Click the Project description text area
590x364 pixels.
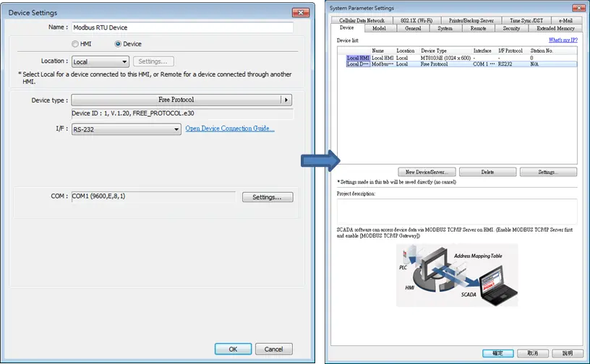tap(457, 212)
